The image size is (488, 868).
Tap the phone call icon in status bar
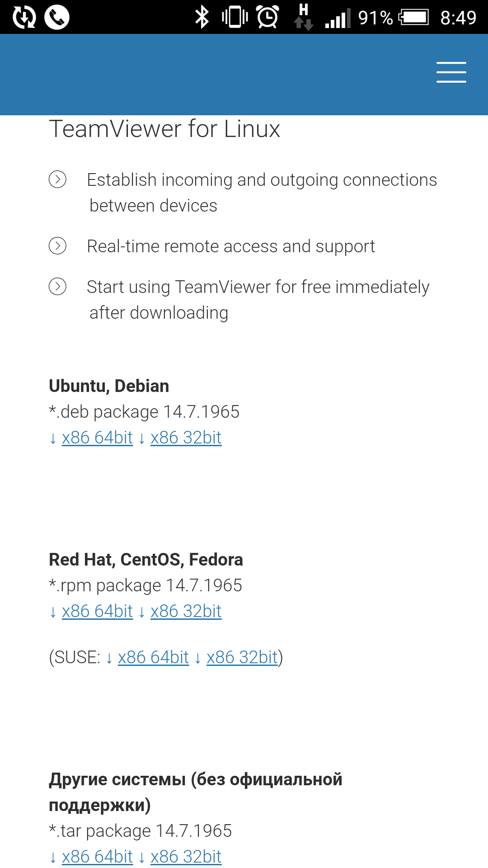[57, 18]
